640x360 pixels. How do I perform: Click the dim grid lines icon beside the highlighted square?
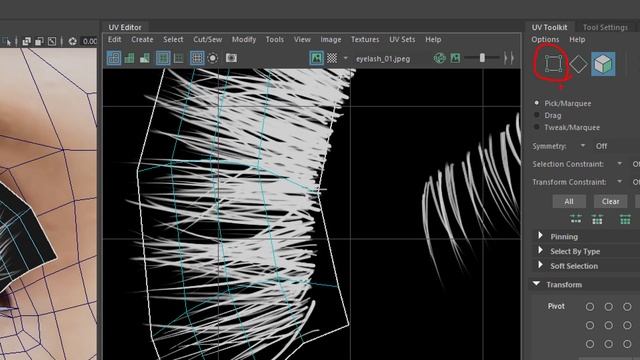pyautogui.click(x=179, y=58)
